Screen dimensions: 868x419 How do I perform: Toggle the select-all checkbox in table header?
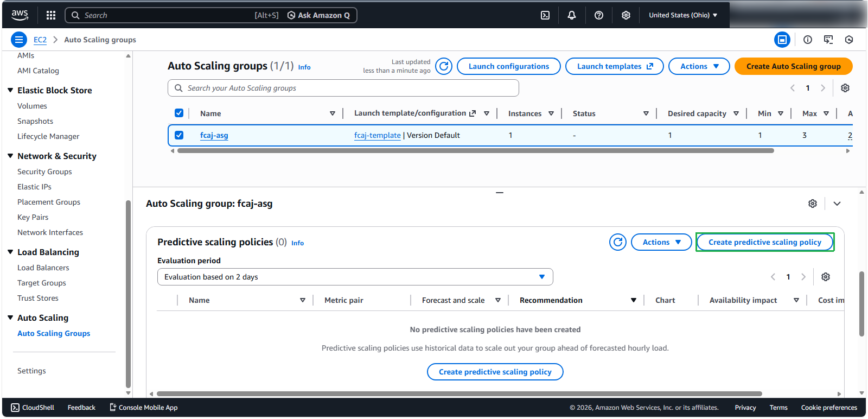point(179,113)
